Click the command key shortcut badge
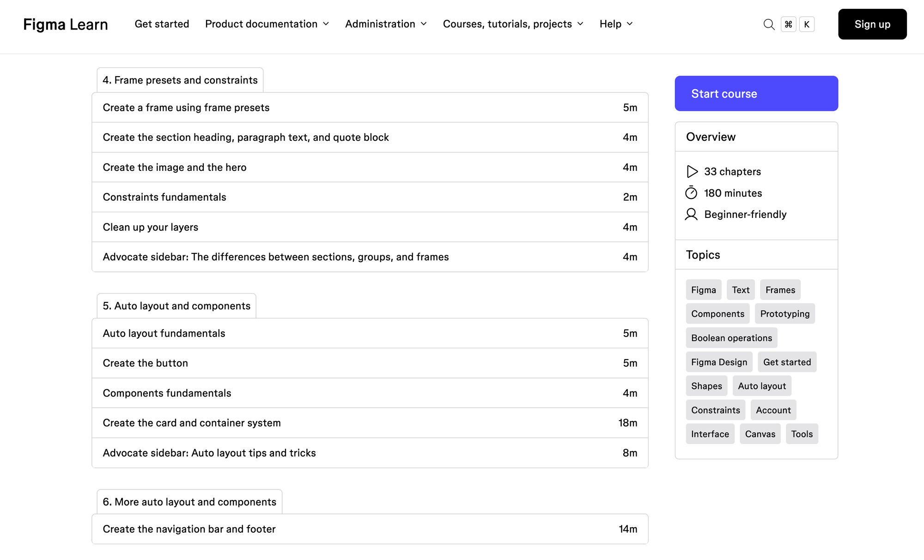 [x=788, y=24]
